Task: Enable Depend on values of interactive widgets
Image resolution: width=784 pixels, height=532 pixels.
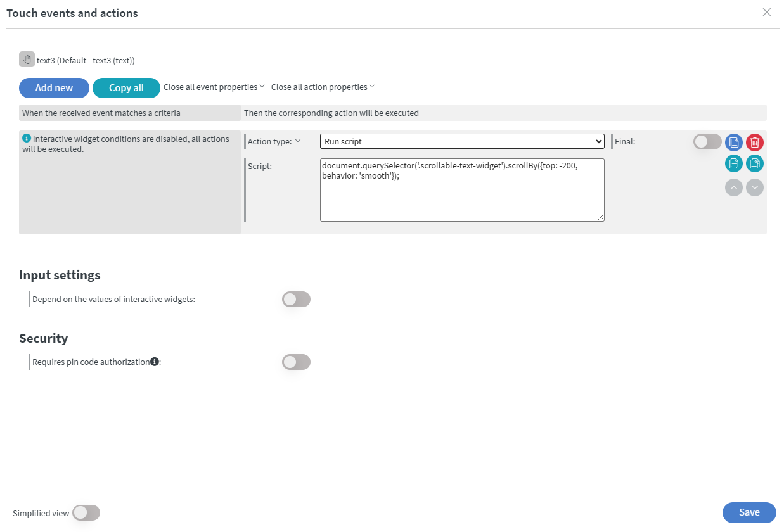Action: pos(296,300)
